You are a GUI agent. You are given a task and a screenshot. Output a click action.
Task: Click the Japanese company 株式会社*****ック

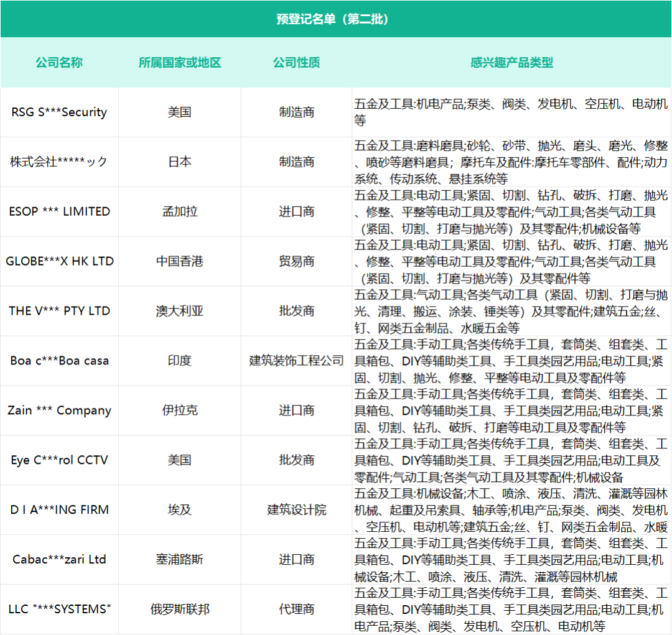58,162
